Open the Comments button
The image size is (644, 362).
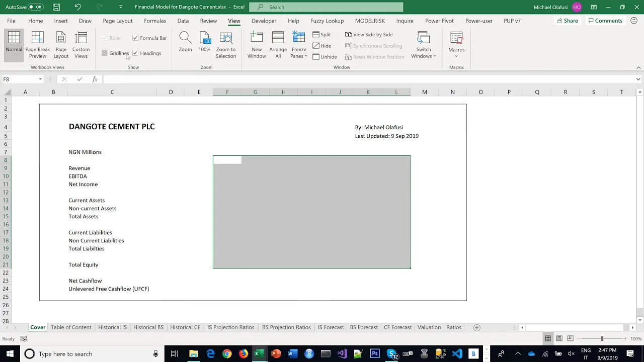click(605, 21)
